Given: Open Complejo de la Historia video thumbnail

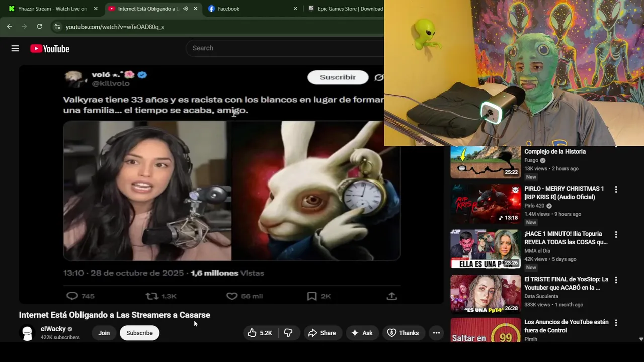Looking at the screenshot, I should click(486, 162).
